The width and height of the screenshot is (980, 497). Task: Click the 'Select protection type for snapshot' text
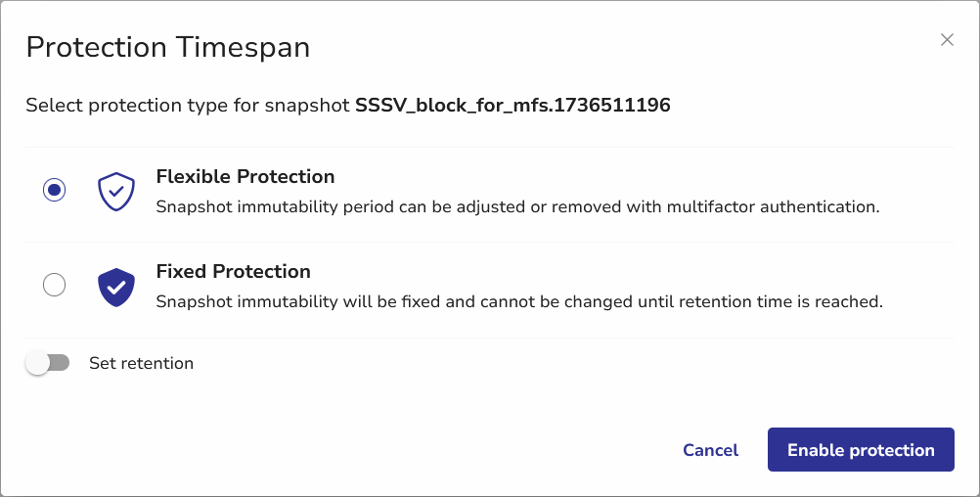(x=188, y=106)
